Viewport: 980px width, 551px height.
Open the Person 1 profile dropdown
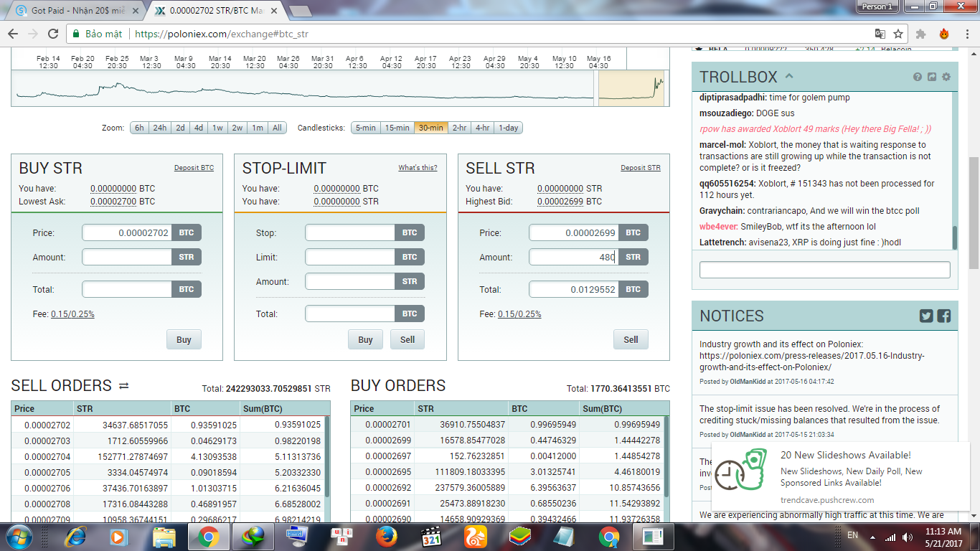(878, 6)
